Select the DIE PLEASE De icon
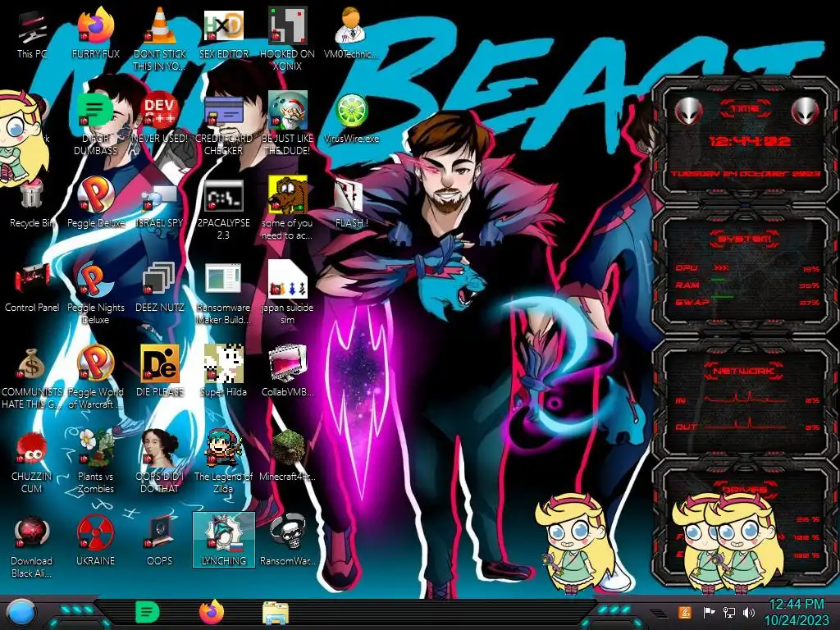The image size is (840, 630). [160, 363]
